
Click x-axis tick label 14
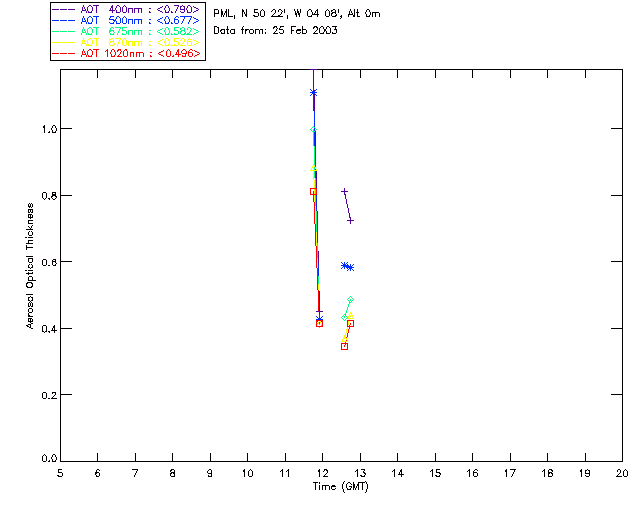[x=398, y=473]
